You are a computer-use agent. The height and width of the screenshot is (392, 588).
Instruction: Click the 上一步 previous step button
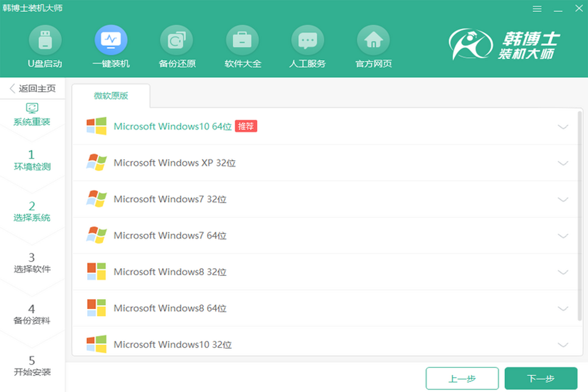tap(462, 379)
